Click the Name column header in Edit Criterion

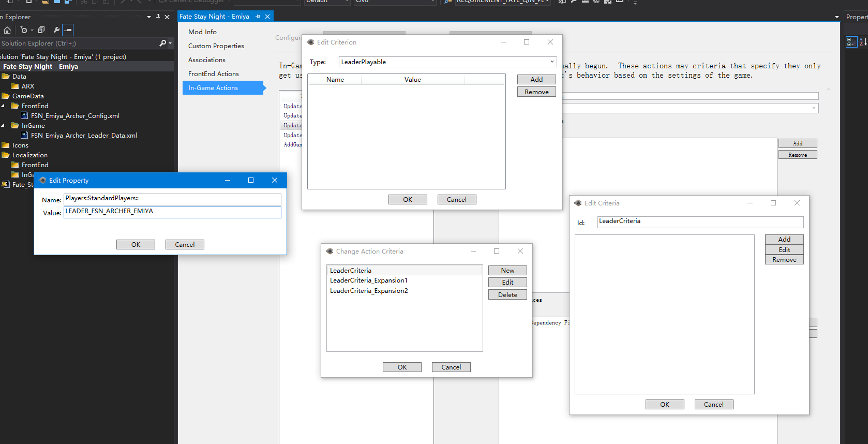pyautogui.click(x=335, y=80)
